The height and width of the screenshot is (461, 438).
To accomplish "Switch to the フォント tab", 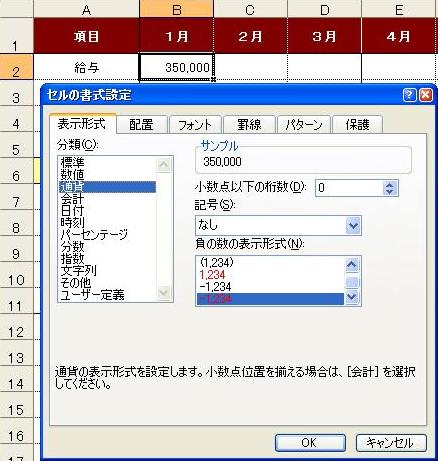I will (x=195, y=125).
